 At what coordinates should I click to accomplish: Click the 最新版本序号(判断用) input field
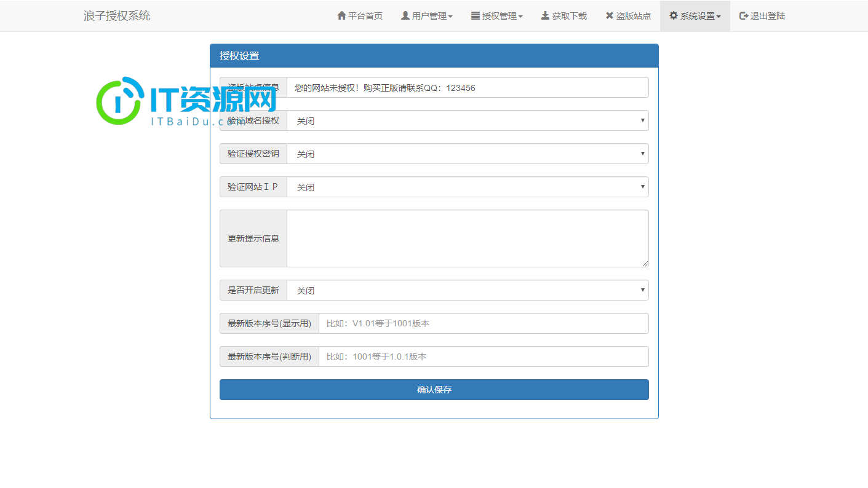point(484,356)
